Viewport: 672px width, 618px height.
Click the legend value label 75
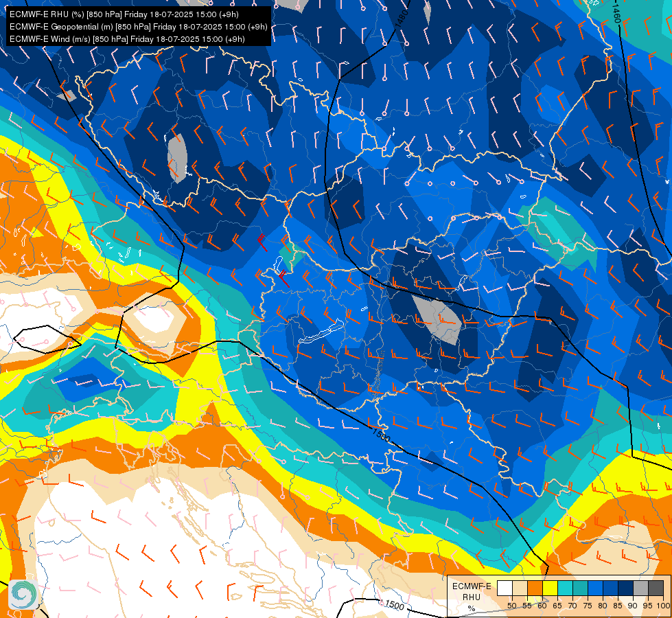point(588,606)
